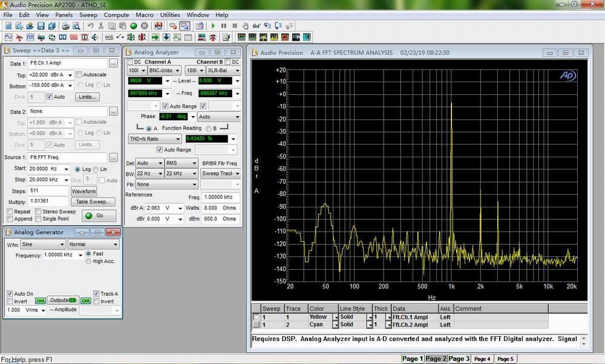Viewport: 605px width, 364px height.
Task: Toggle the Repeat sweep checkbox
Action: (10, 211)
